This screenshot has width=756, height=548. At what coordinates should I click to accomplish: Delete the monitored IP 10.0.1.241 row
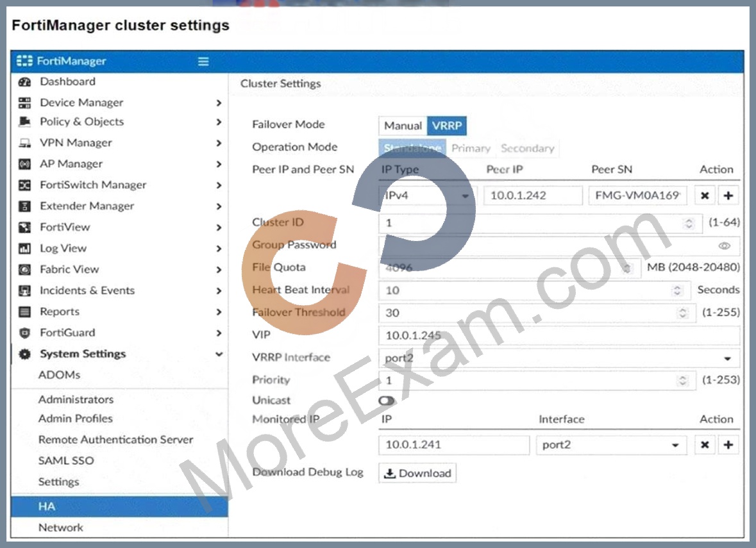point(705,445)
